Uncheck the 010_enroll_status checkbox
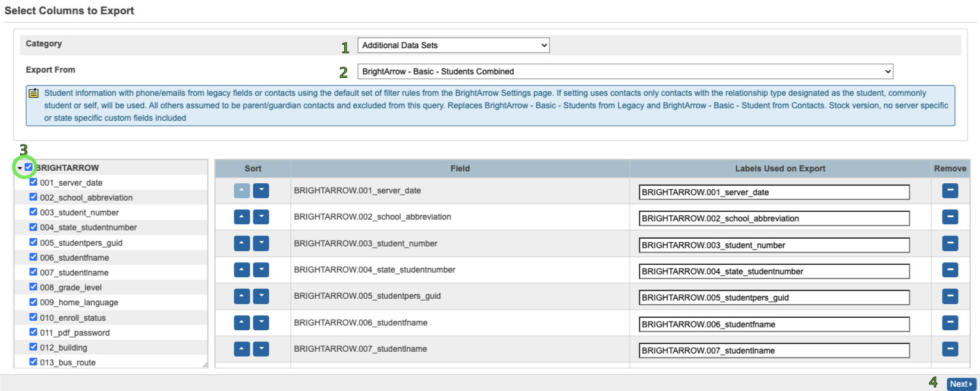This screenshot has width=980, height=391. click(x=33, y=317)
